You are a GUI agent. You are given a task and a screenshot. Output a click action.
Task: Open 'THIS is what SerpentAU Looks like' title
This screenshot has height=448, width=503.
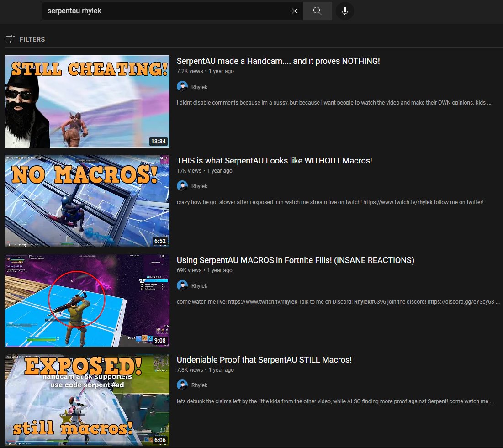[274, 161]
